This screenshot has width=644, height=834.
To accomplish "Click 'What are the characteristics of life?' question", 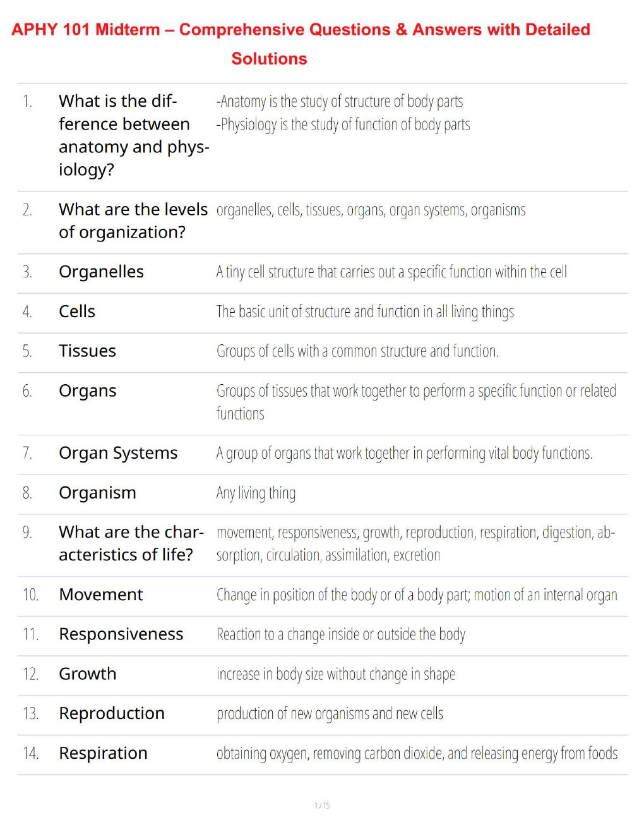I will [x=131, y=543].
